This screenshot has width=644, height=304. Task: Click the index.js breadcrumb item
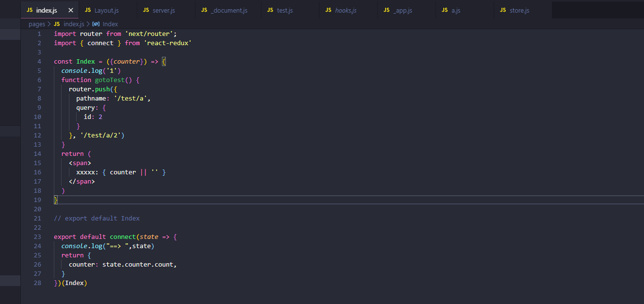point(69,24)
